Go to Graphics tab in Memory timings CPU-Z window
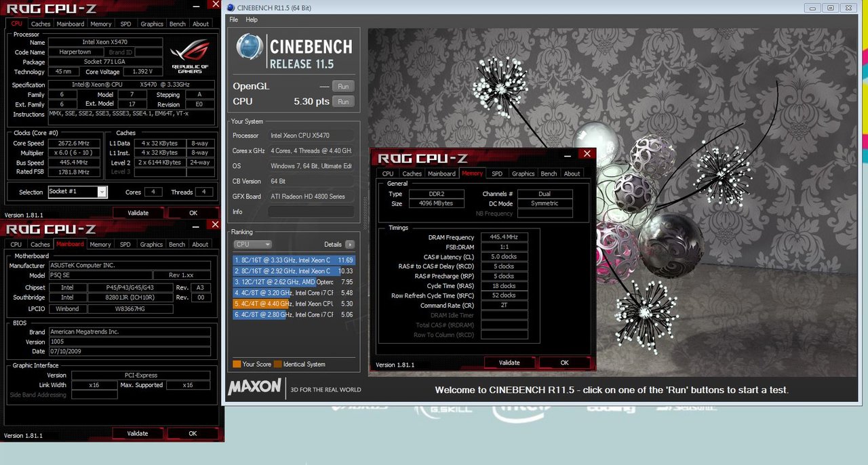The image size is (868, 465). coord(523,174)
